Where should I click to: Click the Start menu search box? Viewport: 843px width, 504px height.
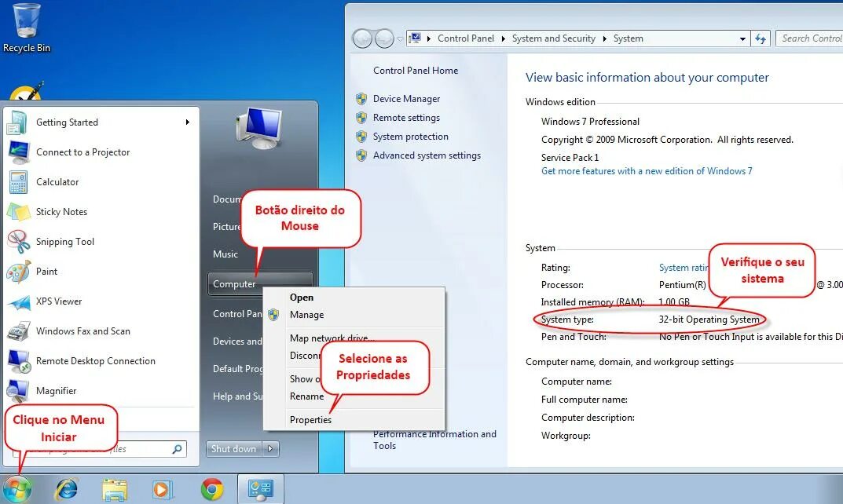click(x=100, y=449)
